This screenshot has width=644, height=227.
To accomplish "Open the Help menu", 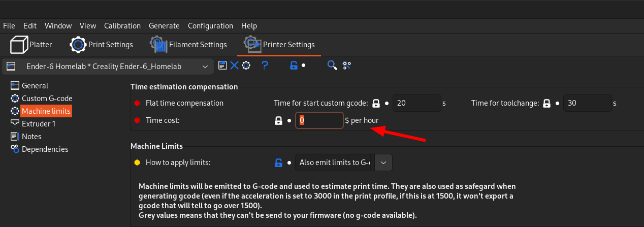I will click(249, 25).
